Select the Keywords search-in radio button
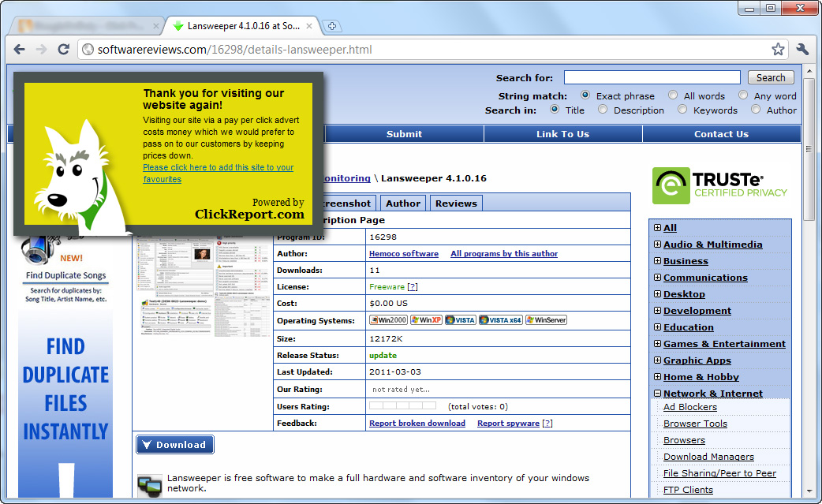The height and width of the screenshot is (504, 822). coord(682,110)
